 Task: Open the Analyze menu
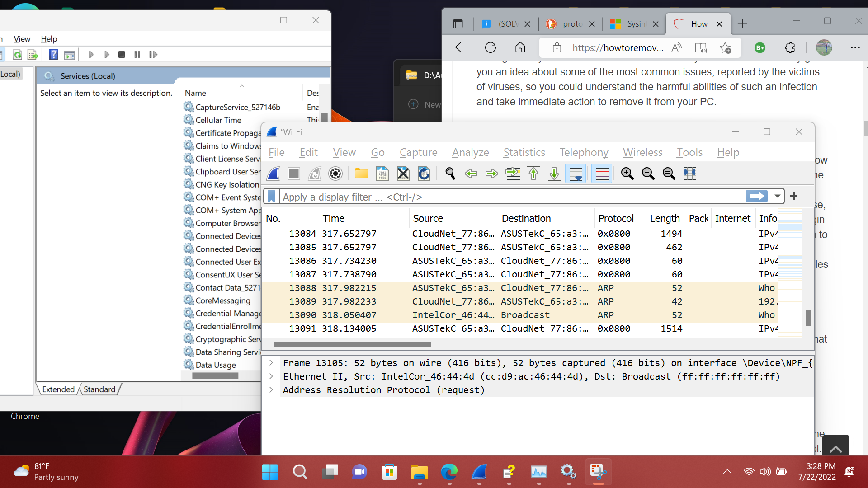pos(470,153)
